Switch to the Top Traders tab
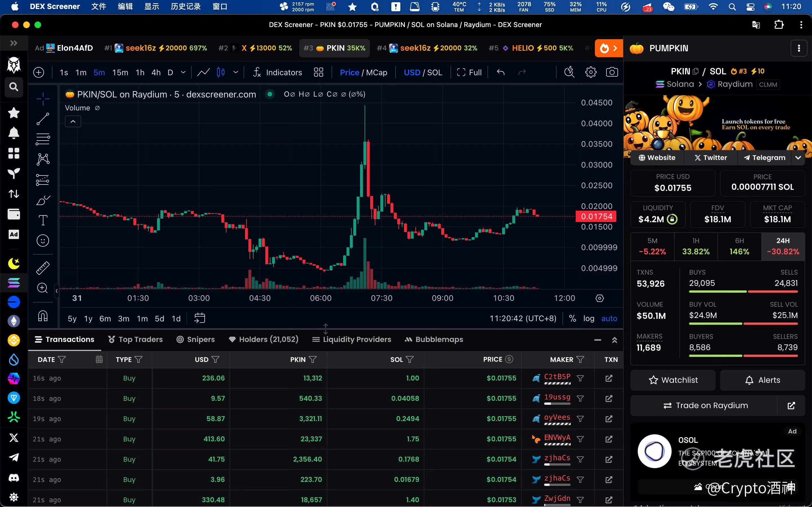This screenshot has height=507, width=812. [x=135, y=339]
